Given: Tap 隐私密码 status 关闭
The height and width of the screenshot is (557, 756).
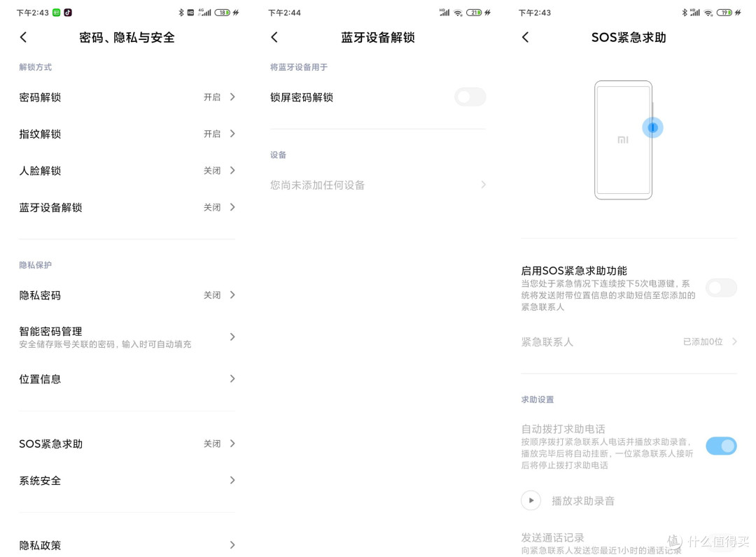Looking at the screenshot, I should pyautogui.click(x=212, y=295).
